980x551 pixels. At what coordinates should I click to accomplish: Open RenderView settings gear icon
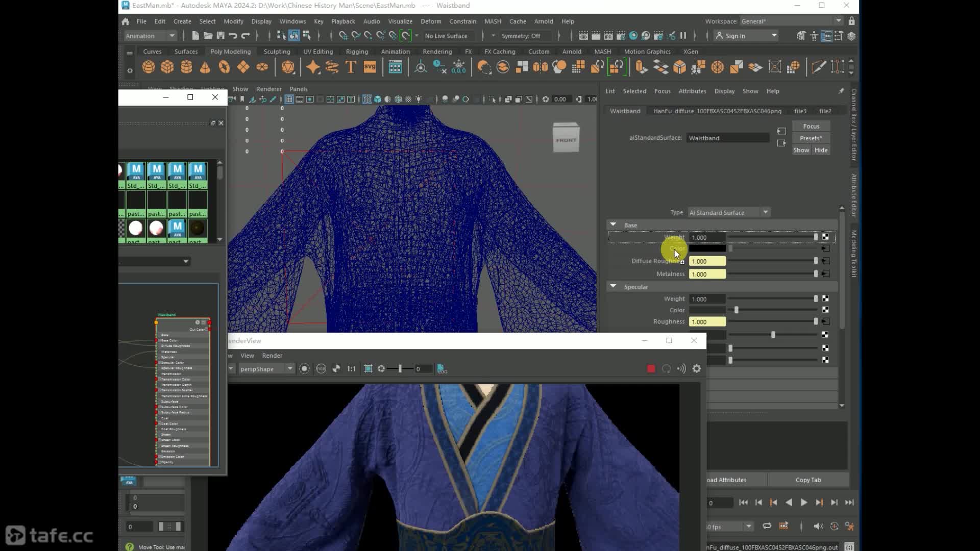coord(697,369)
